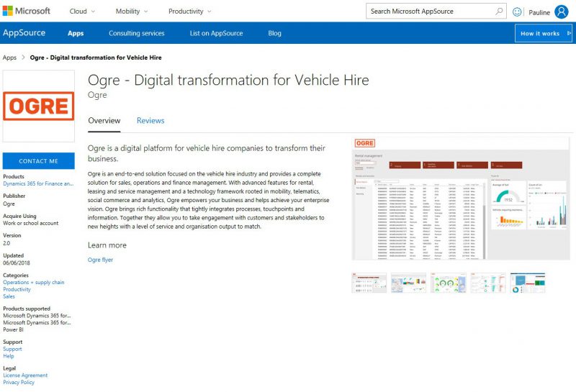Click the play arrow in How it works
Screen dimensions: 576x392
coord(569,33)
